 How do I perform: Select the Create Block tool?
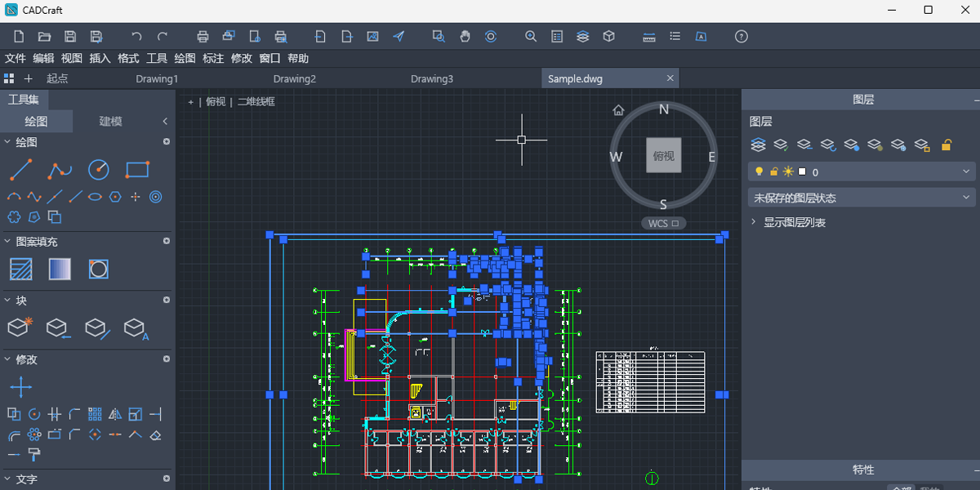tap(20, 327)
